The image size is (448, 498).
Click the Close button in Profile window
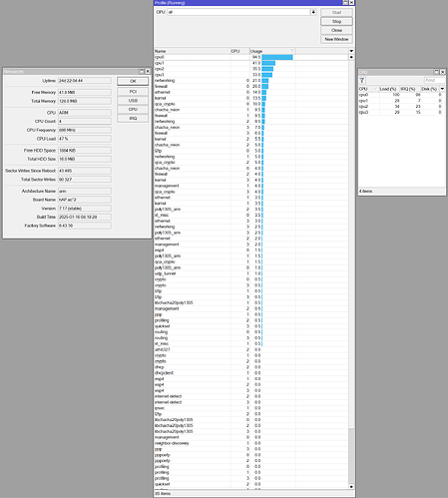tap(336, 30)
